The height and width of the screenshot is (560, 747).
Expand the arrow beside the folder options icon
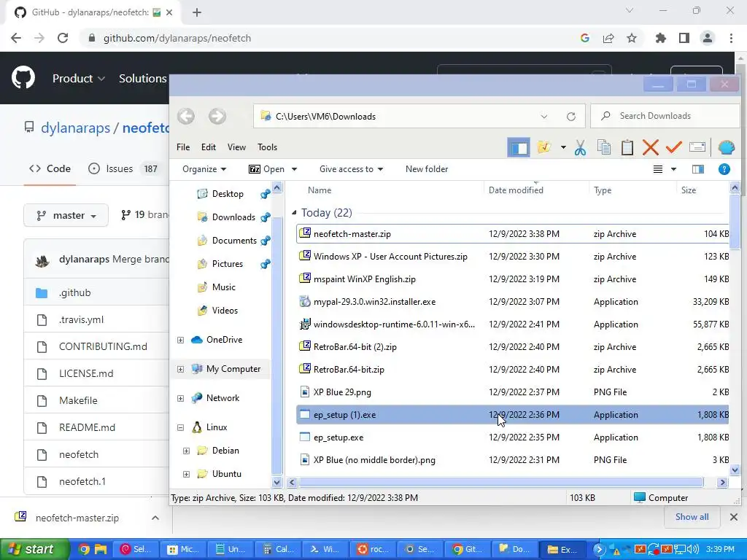[x=563, y=147]
